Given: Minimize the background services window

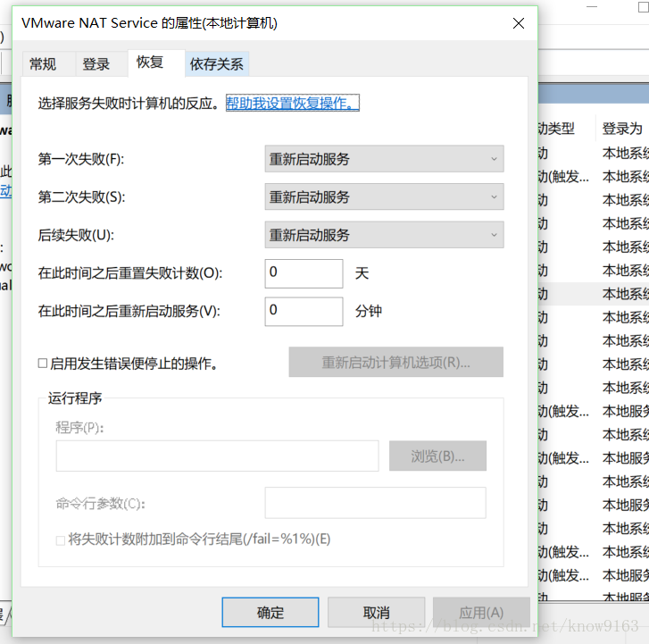Looking at the screenshot, I should click(x=592, y=7).
